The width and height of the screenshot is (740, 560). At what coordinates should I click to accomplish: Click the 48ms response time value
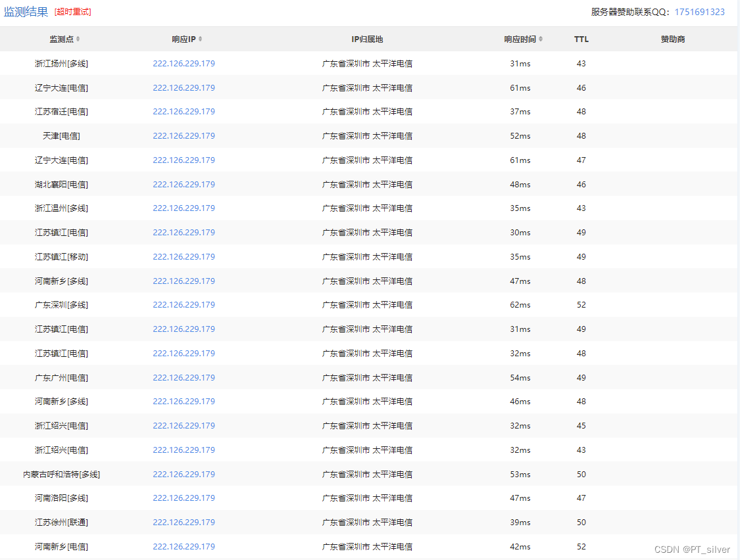520,185
